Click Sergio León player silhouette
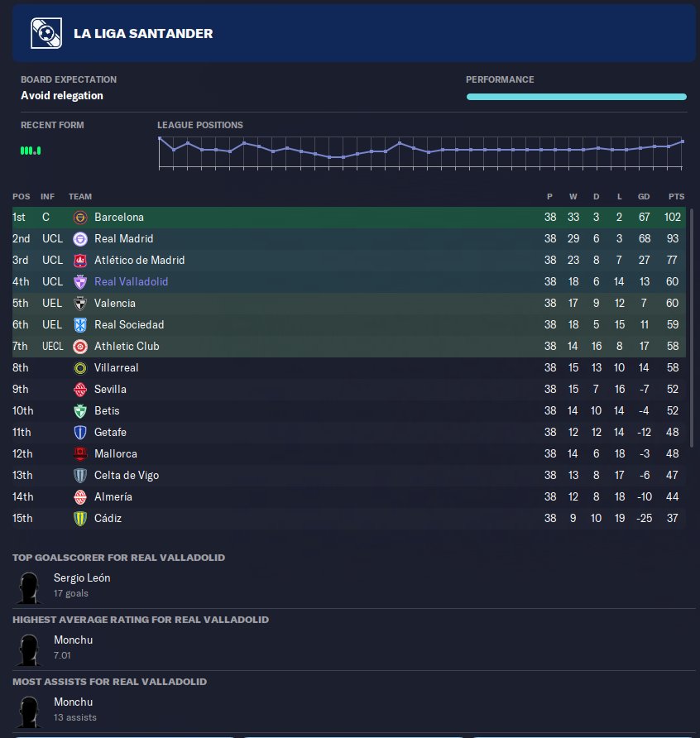Screen dimensions: 700x738 (x=30, y=586)
